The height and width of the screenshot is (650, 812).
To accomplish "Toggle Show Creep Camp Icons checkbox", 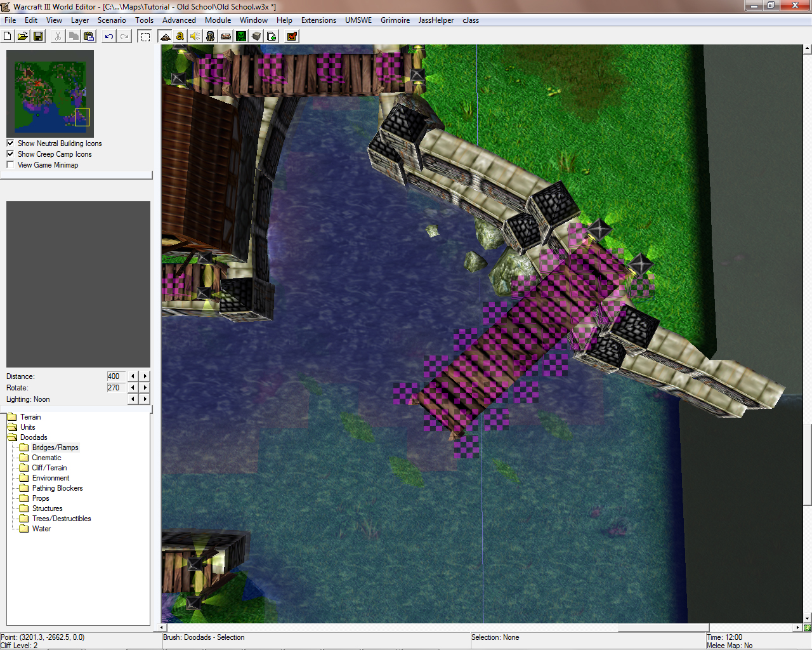I will click(10, 154).
